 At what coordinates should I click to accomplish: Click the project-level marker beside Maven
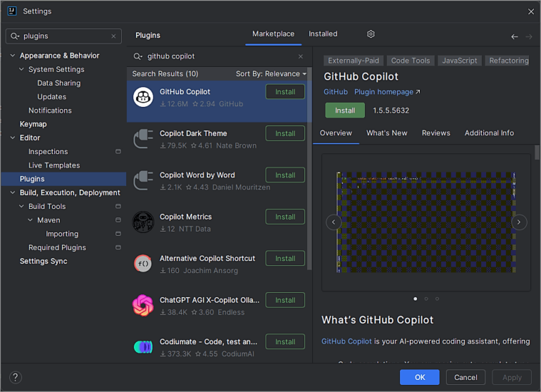point(118,220)
